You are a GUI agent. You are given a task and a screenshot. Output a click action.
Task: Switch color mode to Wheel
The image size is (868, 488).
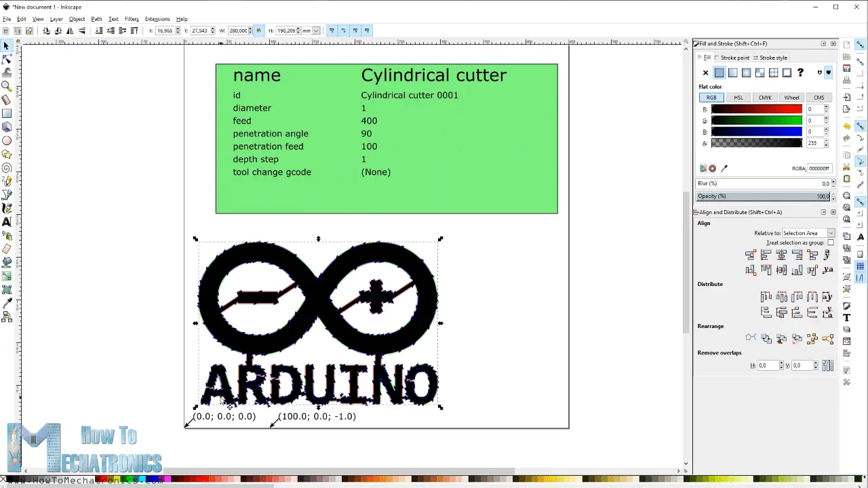[791, 98]
